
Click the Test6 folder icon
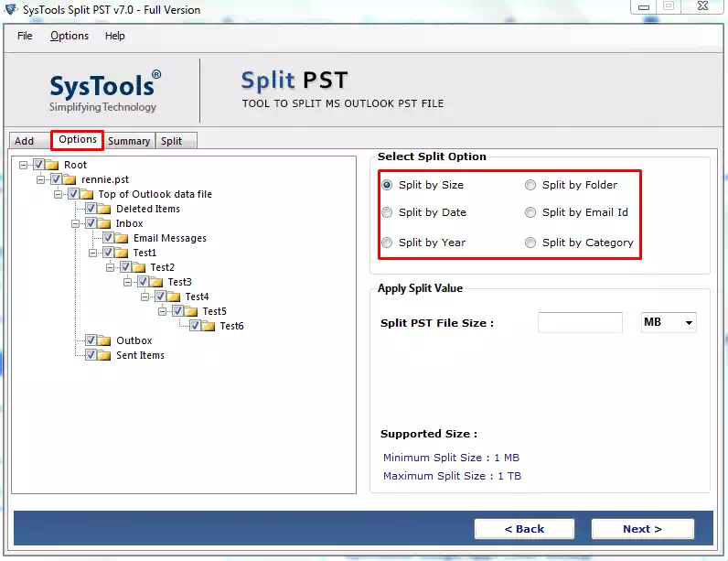(209, 326)
